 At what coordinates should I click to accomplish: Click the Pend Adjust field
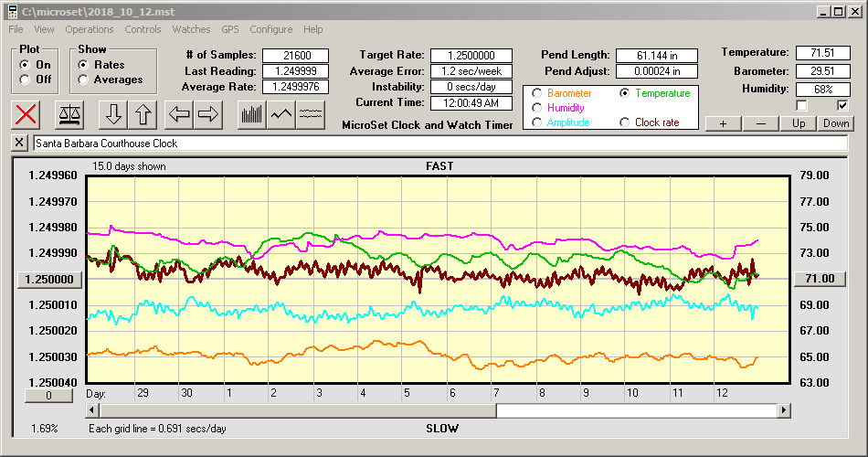pyautogui.click(x=657, y=71)
